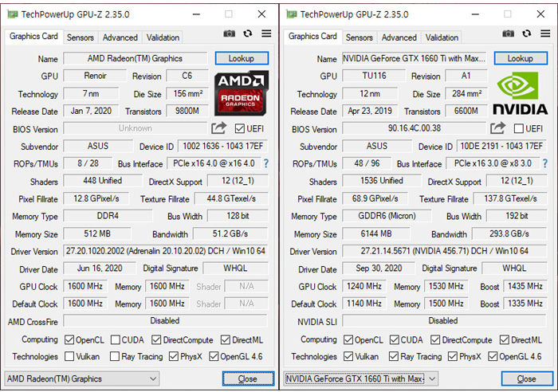This screenshot has height=392, width=558.
Task: Toggle the UEFI checkbox in the AMD window
Action: (x=240, y=128)
